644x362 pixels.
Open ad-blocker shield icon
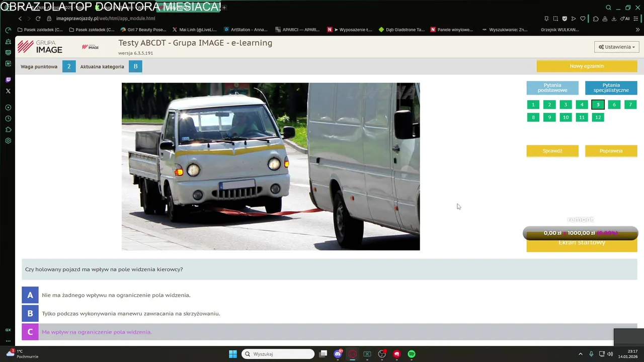[565, 19]
